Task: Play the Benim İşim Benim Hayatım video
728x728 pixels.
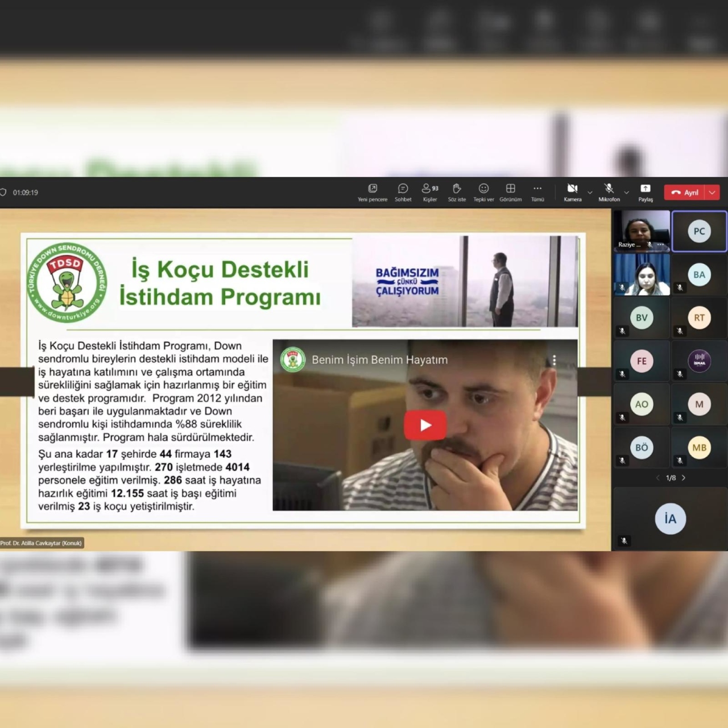Action: coord(425,425)
